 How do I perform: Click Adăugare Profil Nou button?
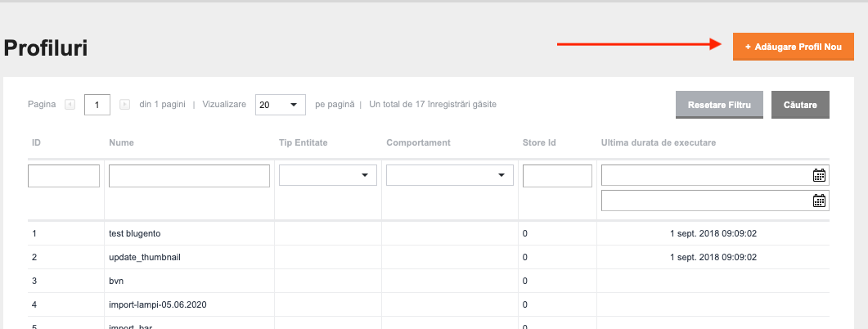click(794, 47)
